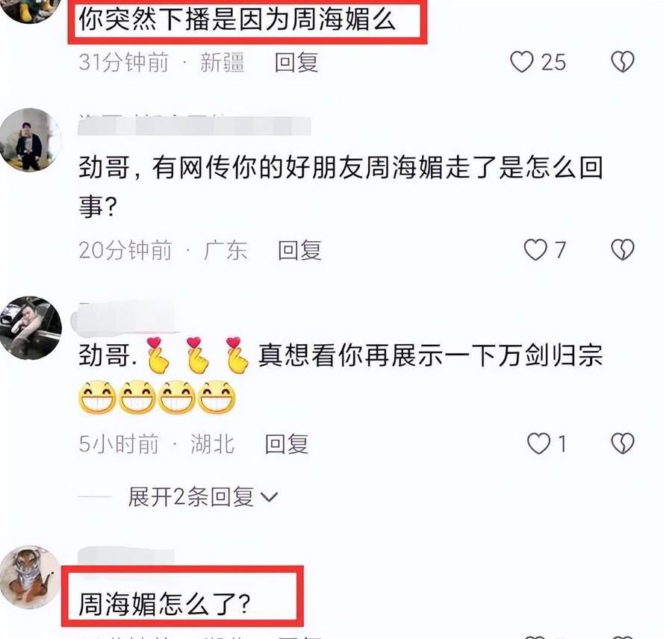Open blurred username above the 劲哥 emoji comment
The image size is (672, 639).
click(125, 319)
